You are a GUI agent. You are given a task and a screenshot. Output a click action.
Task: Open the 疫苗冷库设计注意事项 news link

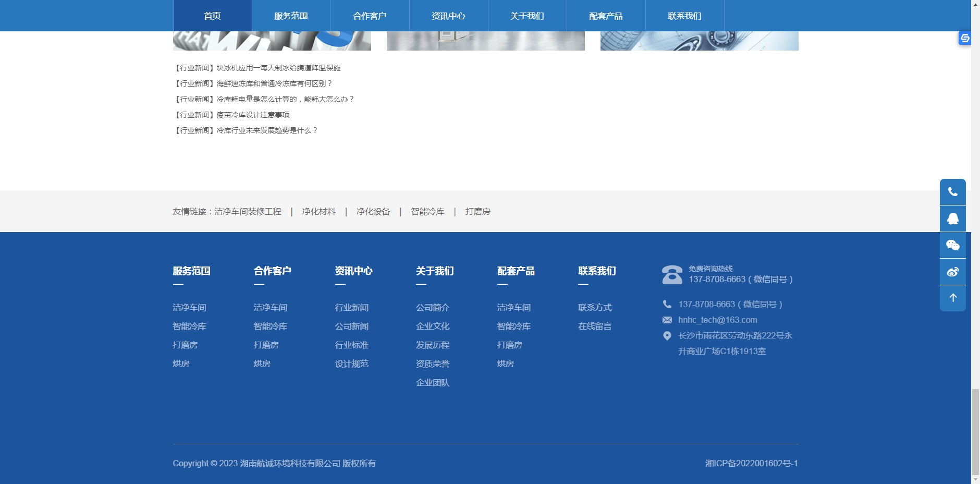click(253, 115)
